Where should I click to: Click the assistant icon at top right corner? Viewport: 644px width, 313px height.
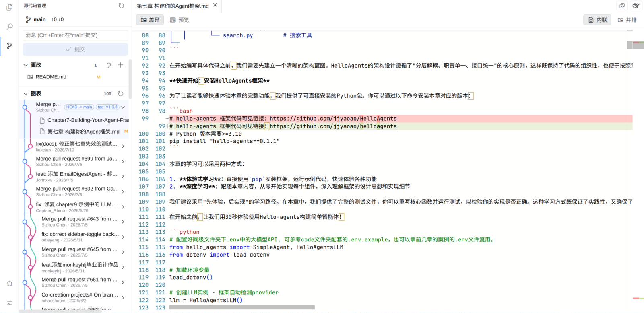pyautogui.click(x=636, y=6)
